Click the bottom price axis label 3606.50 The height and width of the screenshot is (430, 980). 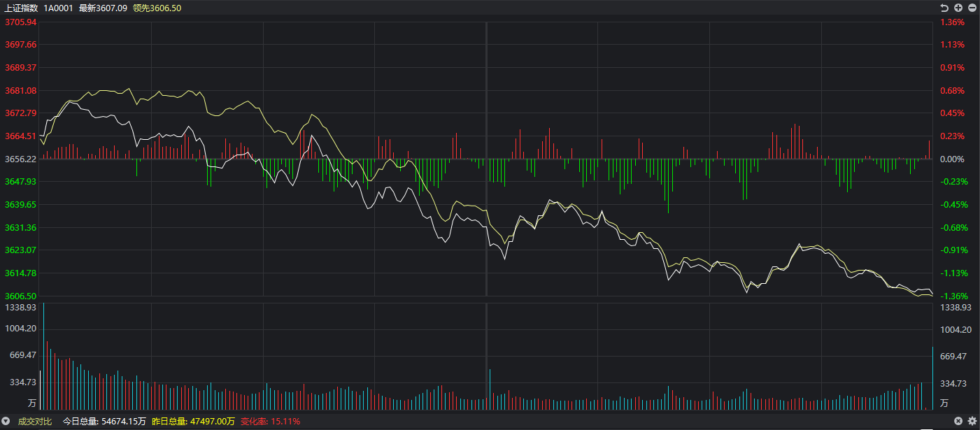click(21, 296)
